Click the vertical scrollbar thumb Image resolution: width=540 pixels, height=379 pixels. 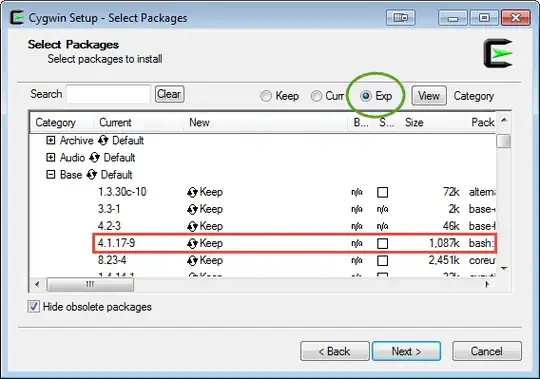coord(504,140)
